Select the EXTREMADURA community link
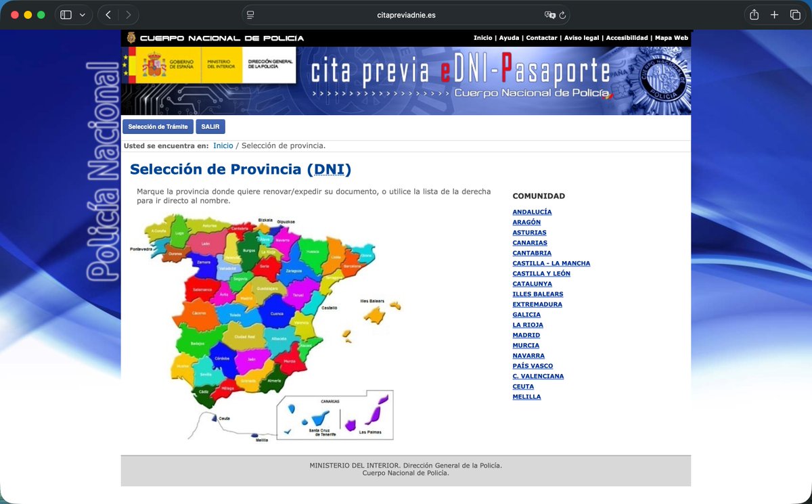The image size is (812, 504). (x=537, y=304)
